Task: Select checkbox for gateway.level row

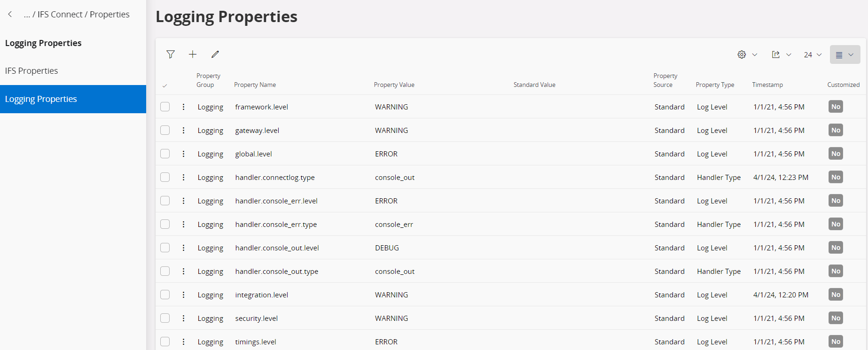Action: point(165,130)
